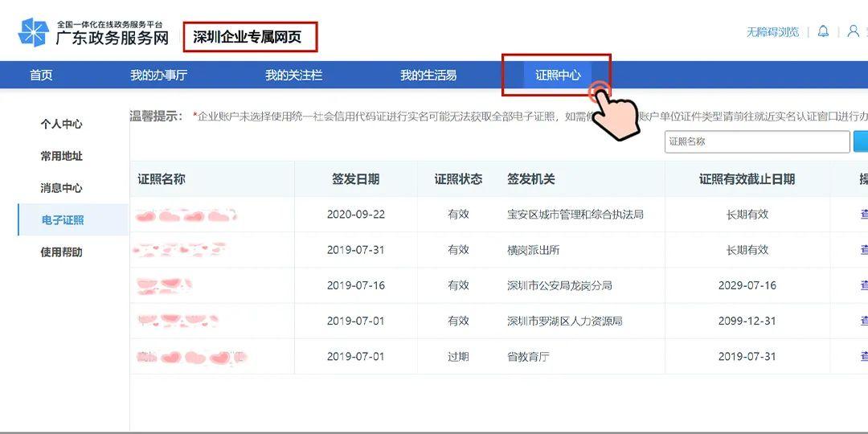868x434 pixels.
Task: Select 个人中心 in the sidebar
Action: [x=62, y=124]
